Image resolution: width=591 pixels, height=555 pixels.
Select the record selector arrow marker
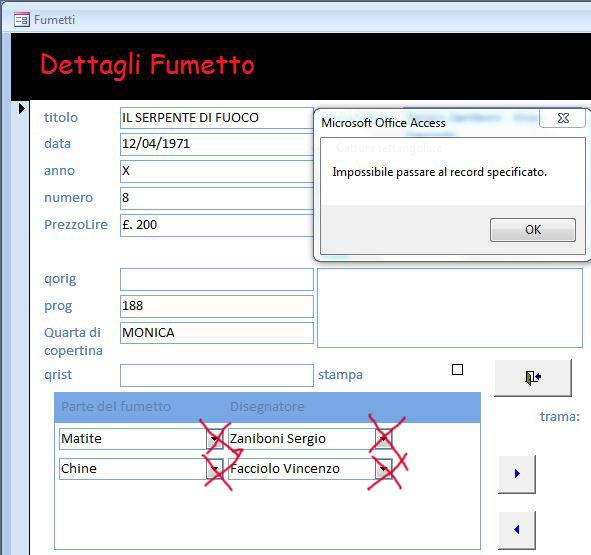(22, 109)
